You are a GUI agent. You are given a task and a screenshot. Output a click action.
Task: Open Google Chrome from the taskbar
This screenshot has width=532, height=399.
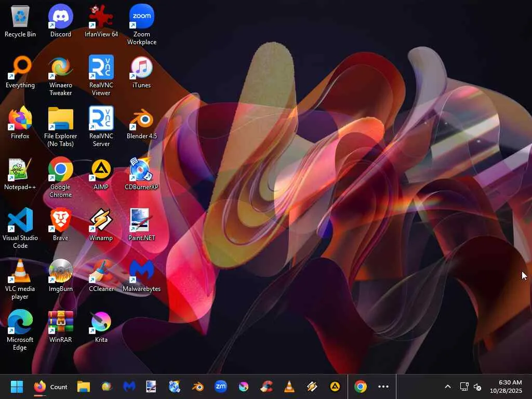pos(361,387)
